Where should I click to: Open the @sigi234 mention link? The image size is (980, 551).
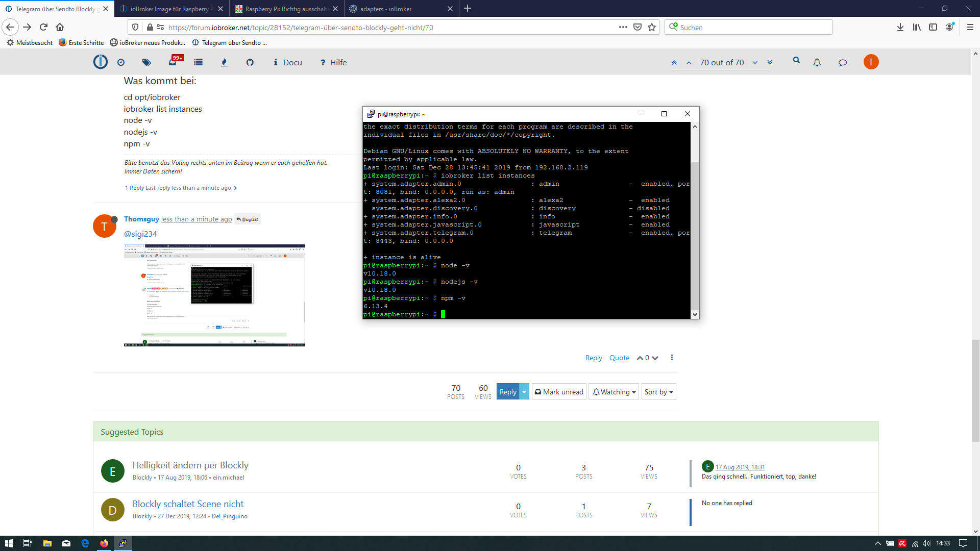(x=140, y=234)
